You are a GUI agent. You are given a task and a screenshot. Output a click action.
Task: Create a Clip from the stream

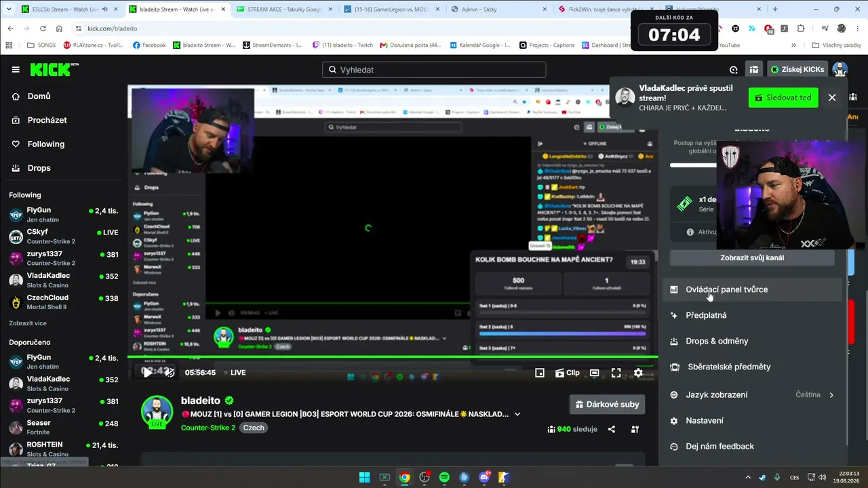(568, 373)
